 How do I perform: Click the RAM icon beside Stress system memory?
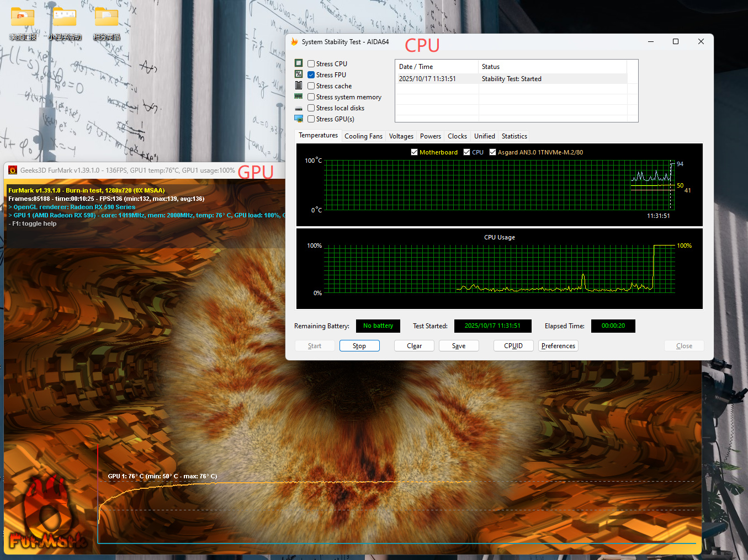pyautogui.click(x=299, y=97)
